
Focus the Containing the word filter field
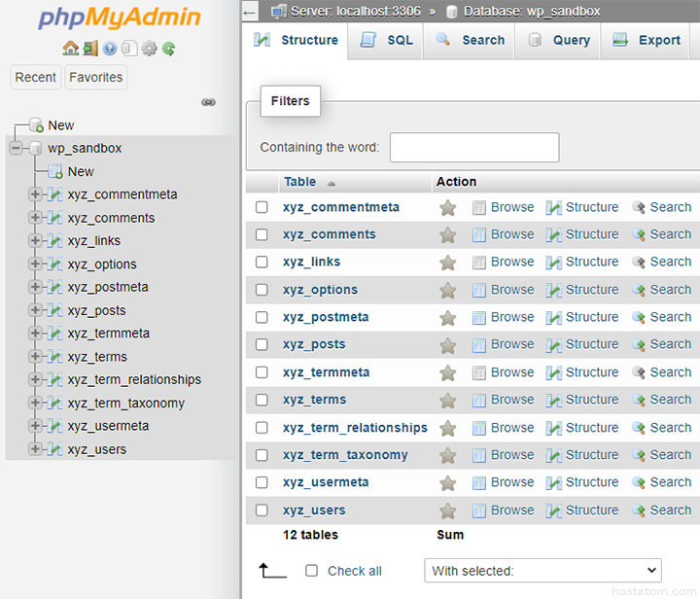coord(473,148)
